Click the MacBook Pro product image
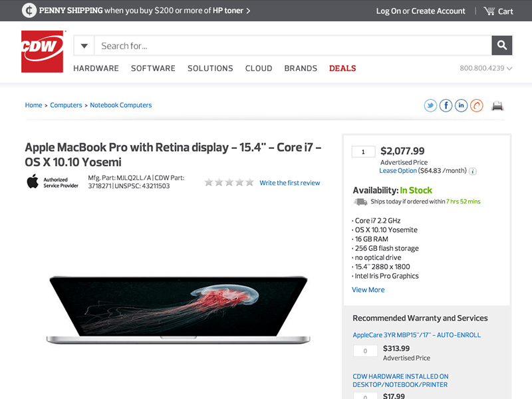 (179, 307)
